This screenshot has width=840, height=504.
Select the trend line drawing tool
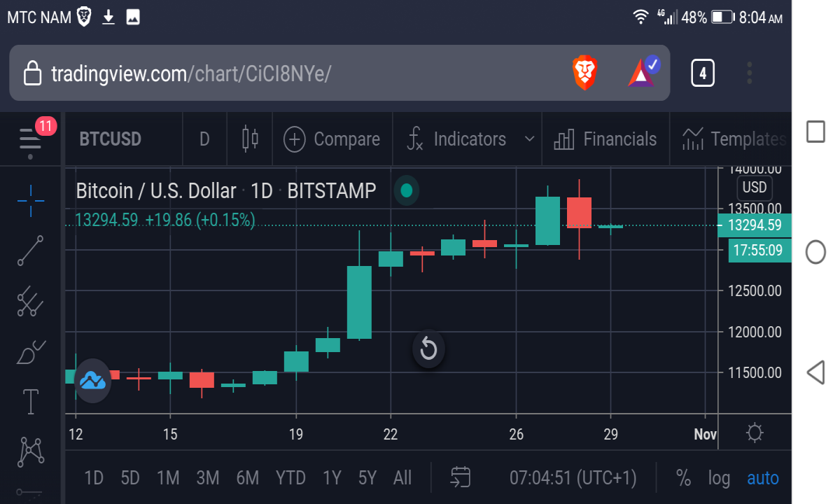[31, 251]
